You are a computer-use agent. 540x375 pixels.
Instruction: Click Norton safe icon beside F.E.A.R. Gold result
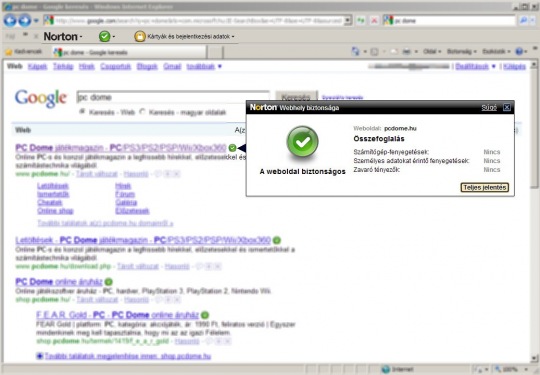coord(205,315)
